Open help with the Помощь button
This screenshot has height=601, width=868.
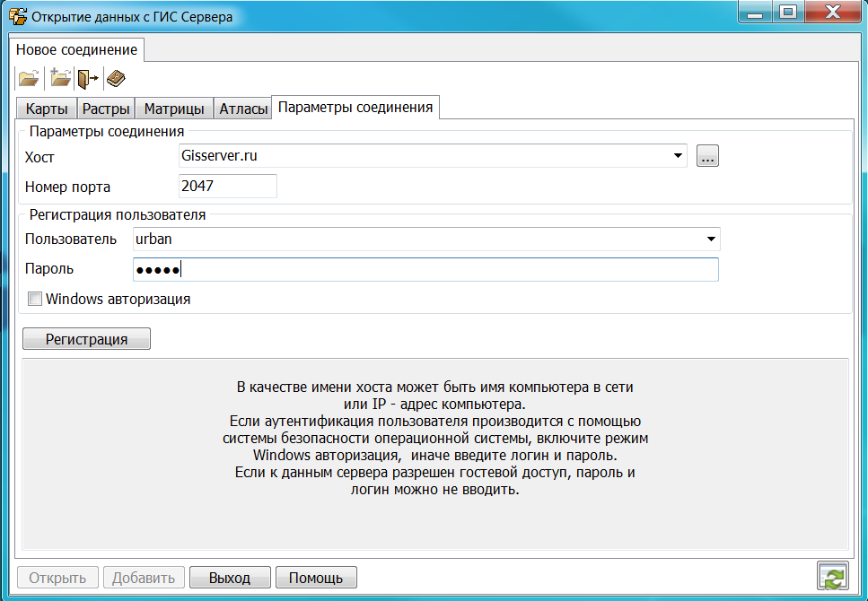pos(315,578)
